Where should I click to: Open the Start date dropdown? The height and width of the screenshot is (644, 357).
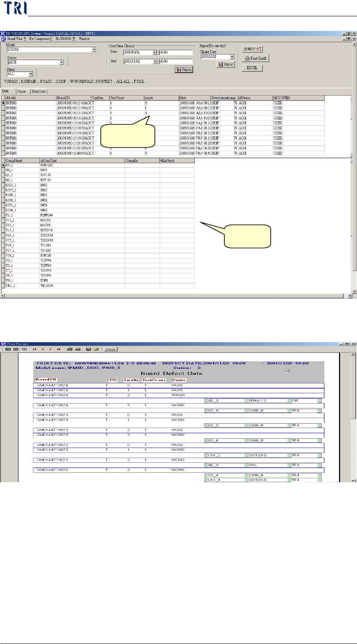coord(155,53)
